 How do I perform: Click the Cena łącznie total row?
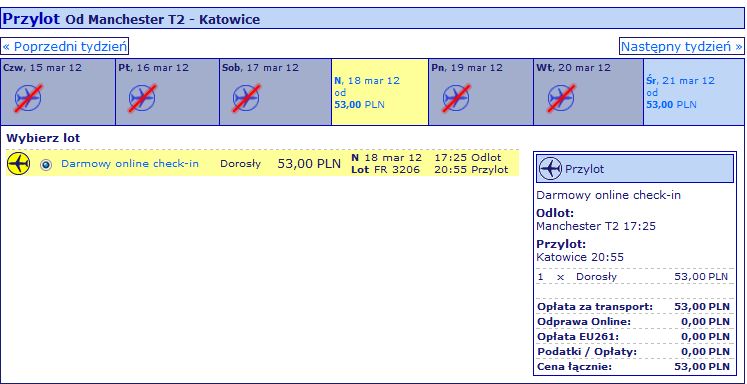click(634, 367)
